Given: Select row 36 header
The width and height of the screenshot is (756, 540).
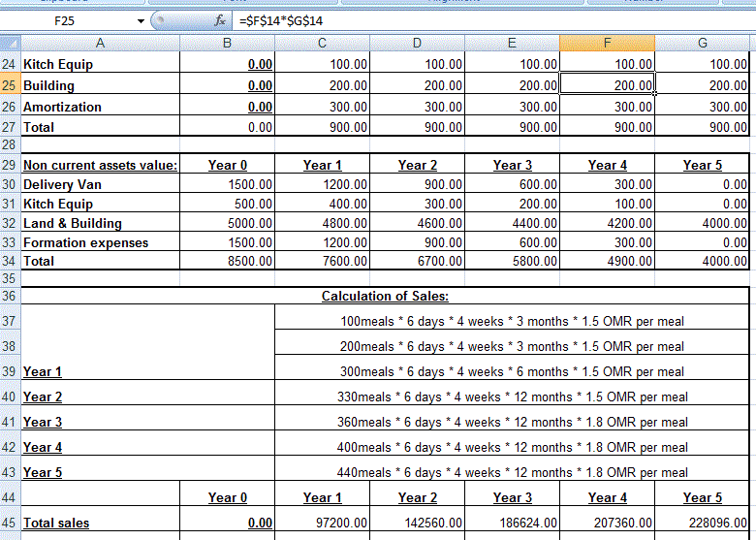Looking at the screenshot, I should pyautogui.click(x=10, y=296).
